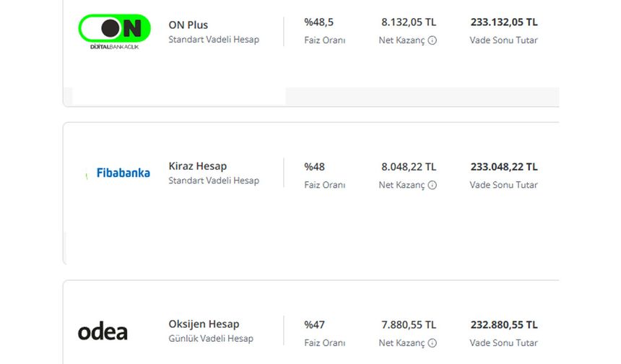Viewport: 621px width, 364px height.
Task: Select the %48 interest rate value
Action: click(x=314, y=167)
